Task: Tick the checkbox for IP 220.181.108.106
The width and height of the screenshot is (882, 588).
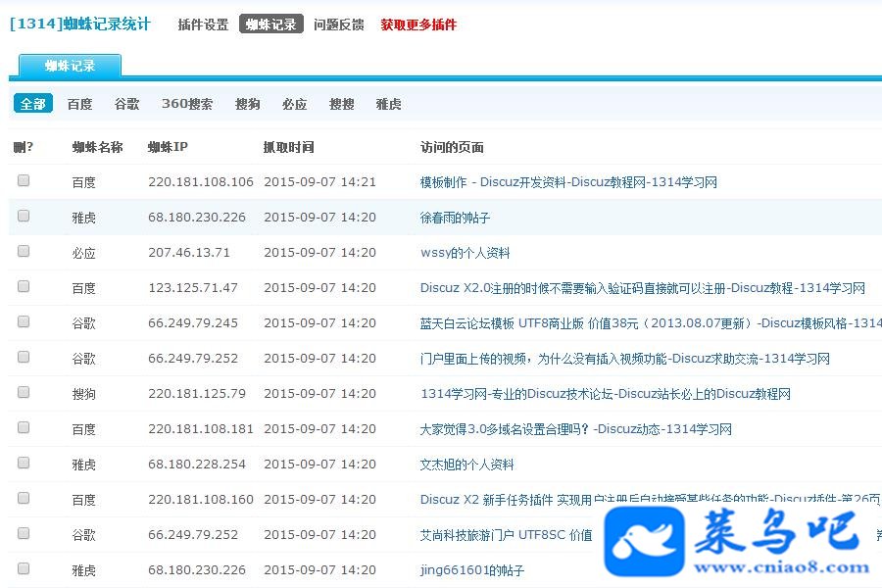Action: click(24, 180)
